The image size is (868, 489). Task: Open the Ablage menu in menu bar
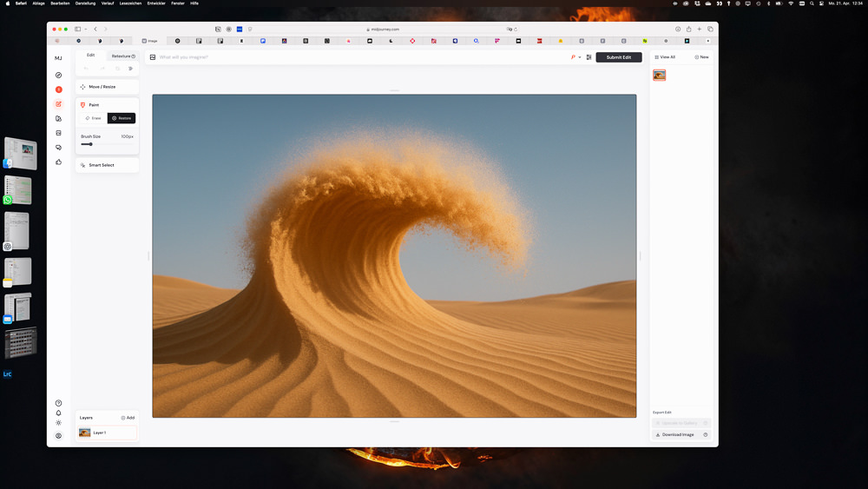coord(38,3)
